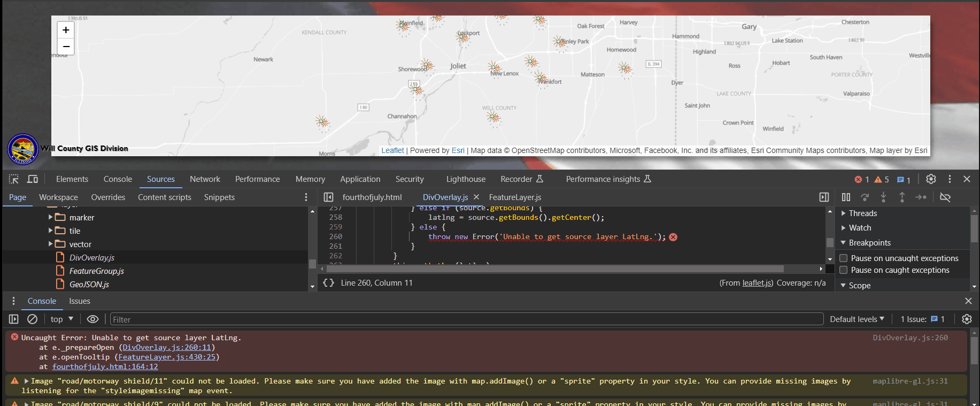Select the Overrides navigator tab
980x406 pixels.
pyautogui.click(x=108, y=197)
